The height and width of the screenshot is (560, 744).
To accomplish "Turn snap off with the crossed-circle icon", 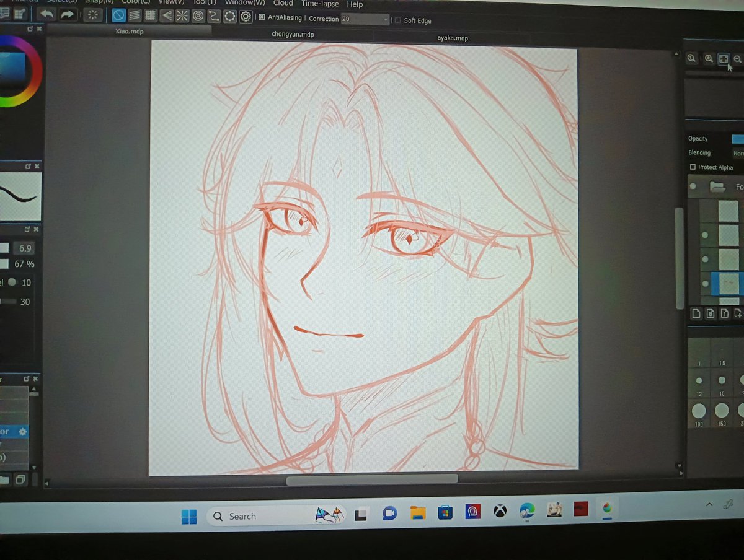I will pyautogui.click(x=118, y=15).
